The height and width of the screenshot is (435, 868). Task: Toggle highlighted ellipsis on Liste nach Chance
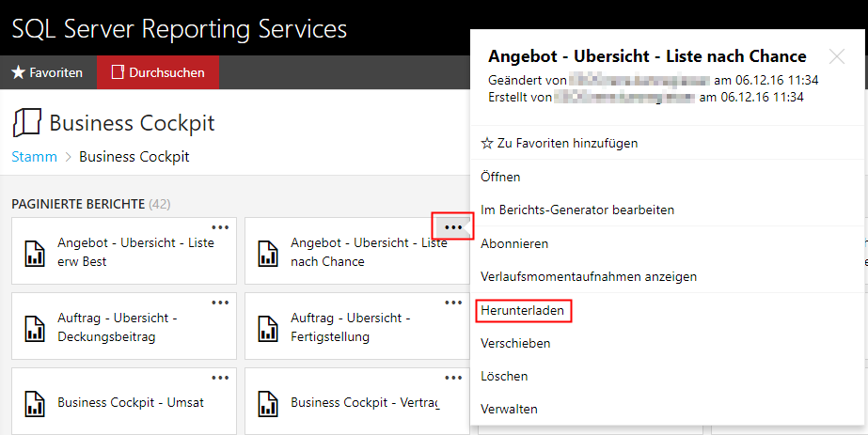coord(453,227)
